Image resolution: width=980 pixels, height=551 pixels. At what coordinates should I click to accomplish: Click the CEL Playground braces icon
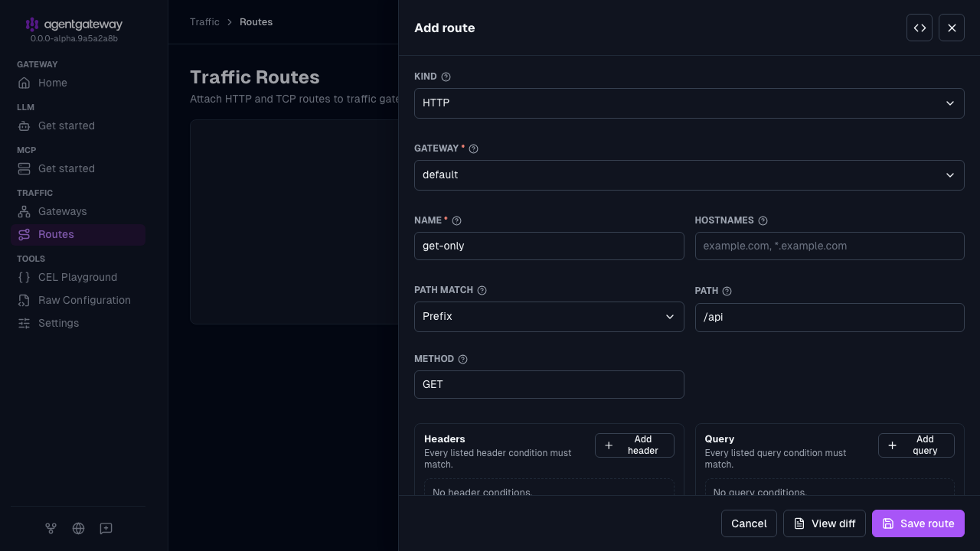point(24,277)
